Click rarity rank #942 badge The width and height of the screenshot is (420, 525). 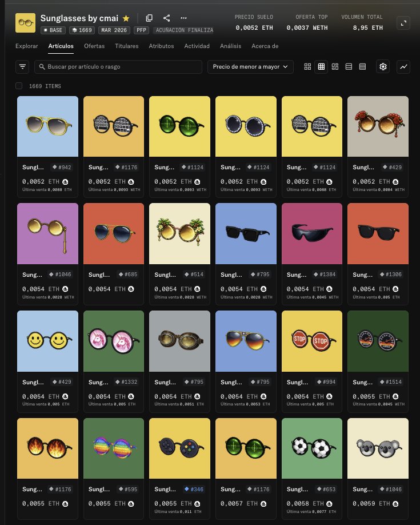point(62,167)
